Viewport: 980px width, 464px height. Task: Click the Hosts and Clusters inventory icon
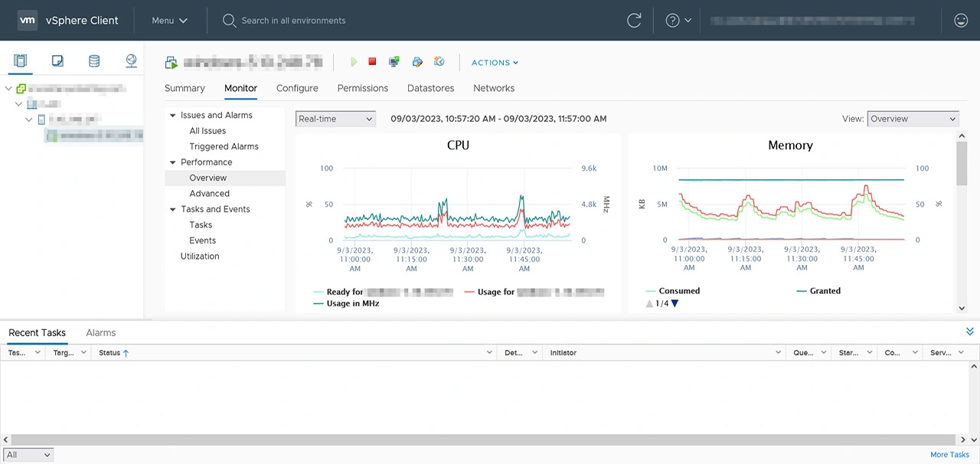point(21,61)
